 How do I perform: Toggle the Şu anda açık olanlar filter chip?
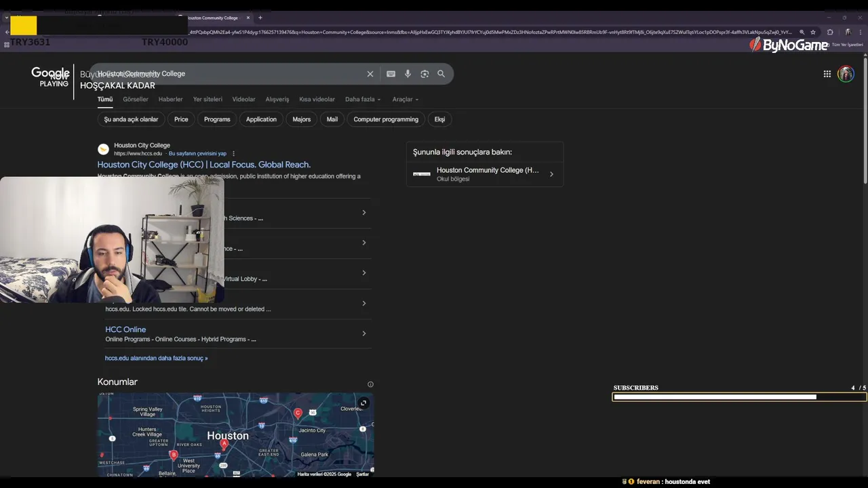coord(131,119)
